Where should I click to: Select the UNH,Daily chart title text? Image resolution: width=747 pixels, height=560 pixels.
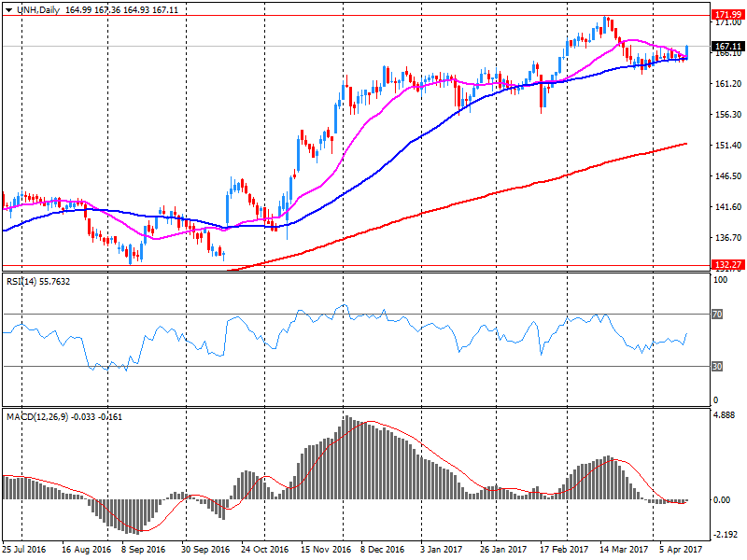[x=38, y=10]
